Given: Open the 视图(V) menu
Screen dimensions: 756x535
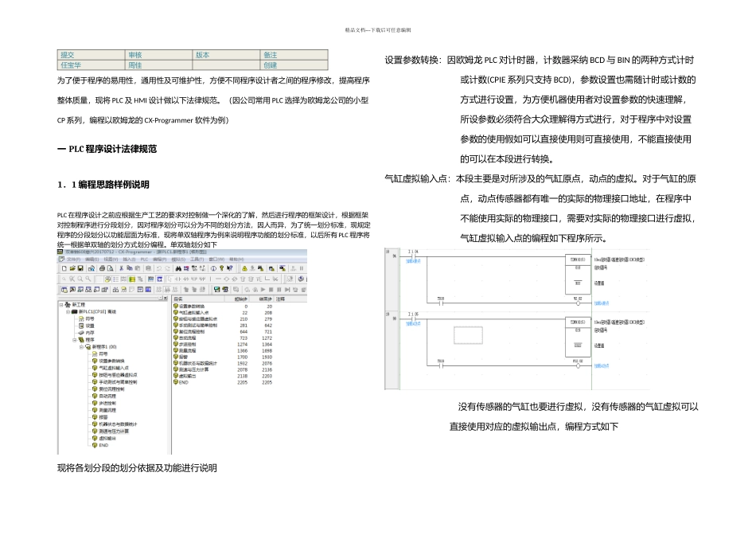Looking at the screenshot, I should click(111, 260).
